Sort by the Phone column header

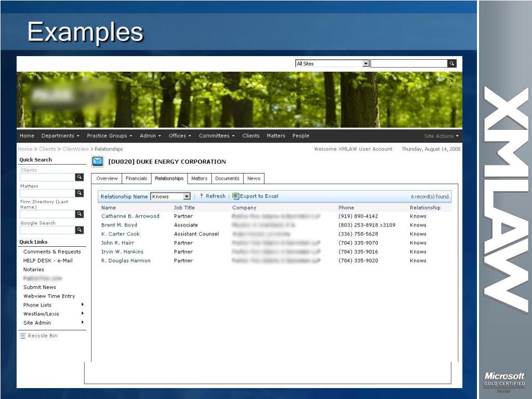(x=346, y=208)
